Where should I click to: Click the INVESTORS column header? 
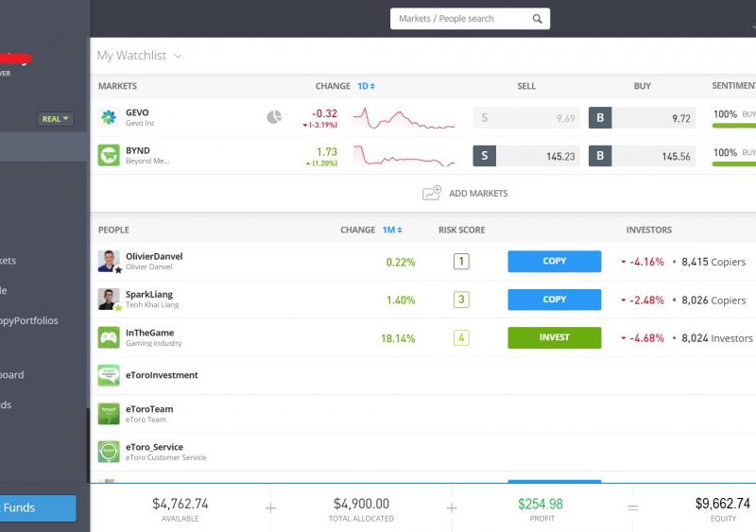coord(649,230)
